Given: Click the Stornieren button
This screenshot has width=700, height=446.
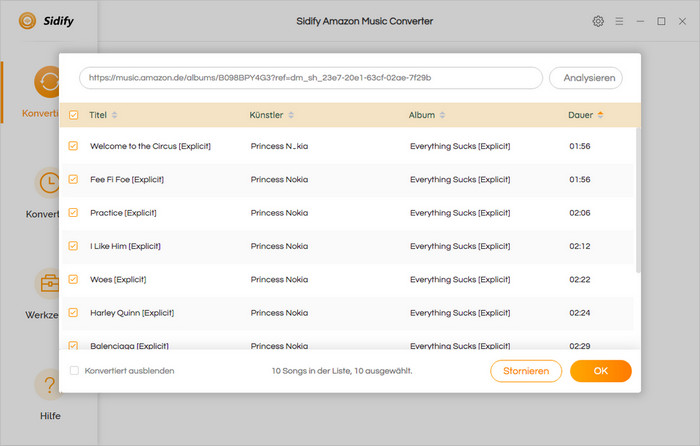Looking at the screenshot, I should click(526, 371).
